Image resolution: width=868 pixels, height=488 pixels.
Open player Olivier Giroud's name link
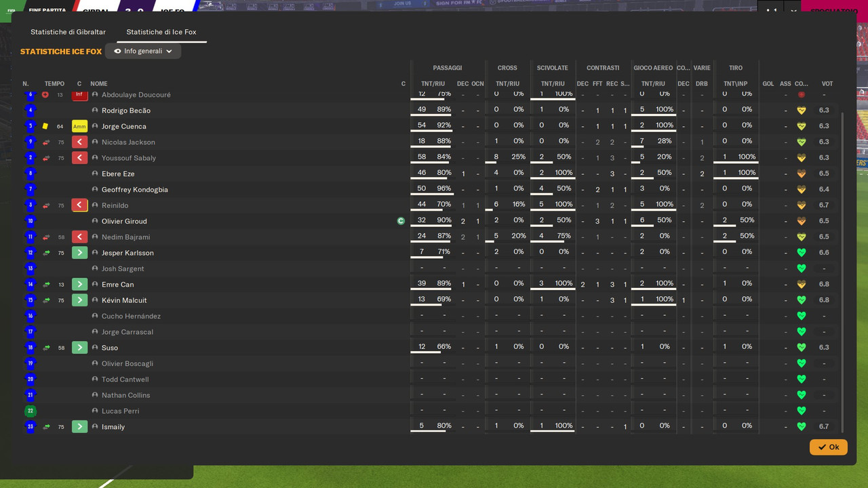(x=124, y=221)
